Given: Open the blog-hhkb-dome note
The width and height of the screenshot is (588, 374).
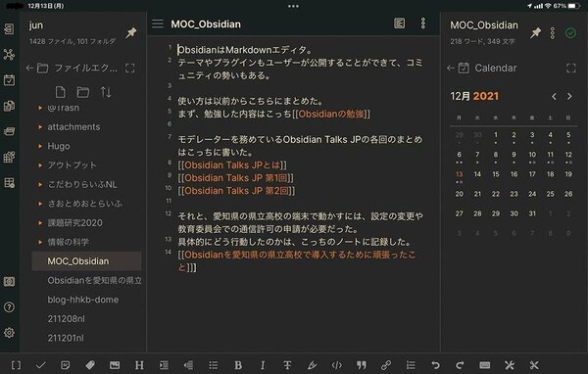Looking at the screenshot, I should (83, 300).
